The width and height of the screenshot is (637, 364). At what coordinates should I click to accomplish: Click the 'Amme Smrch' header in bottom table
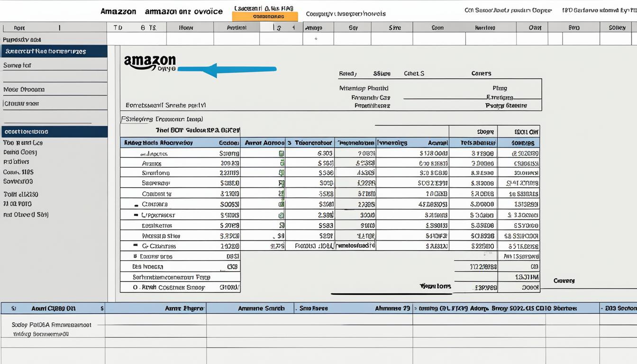pos(261,309)
